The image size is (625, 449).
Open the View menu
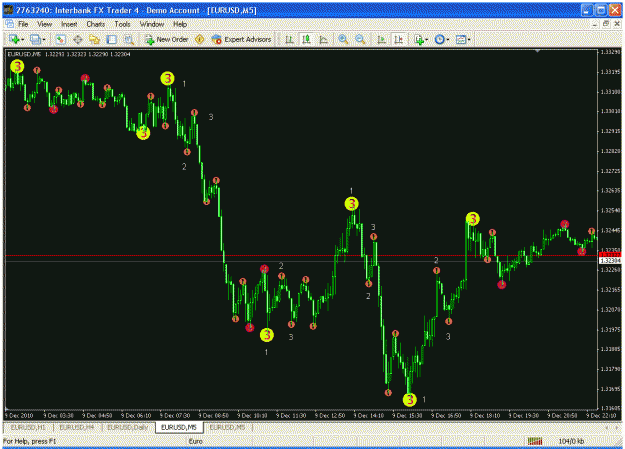tap(45, 24)
